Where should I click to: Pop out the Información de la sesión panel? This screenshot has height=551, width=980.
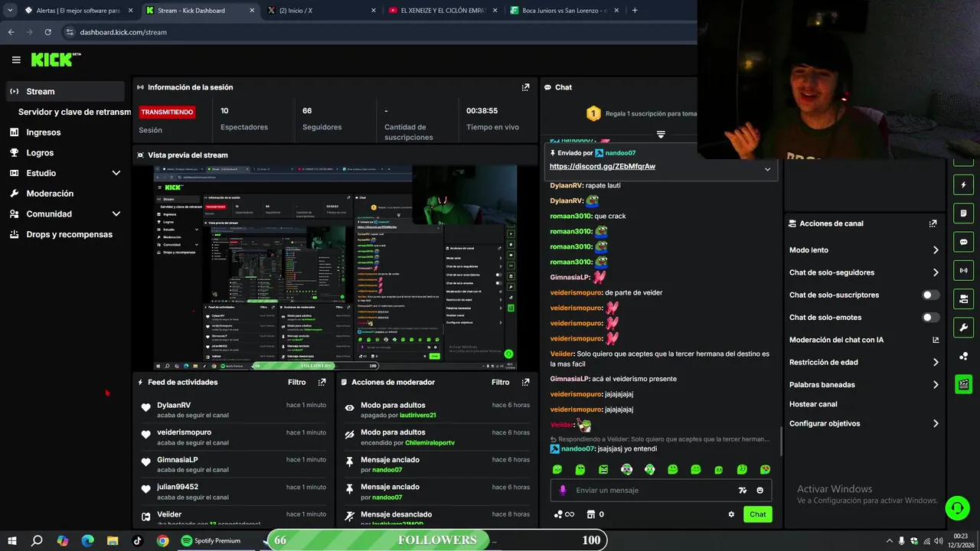point(525,87)
